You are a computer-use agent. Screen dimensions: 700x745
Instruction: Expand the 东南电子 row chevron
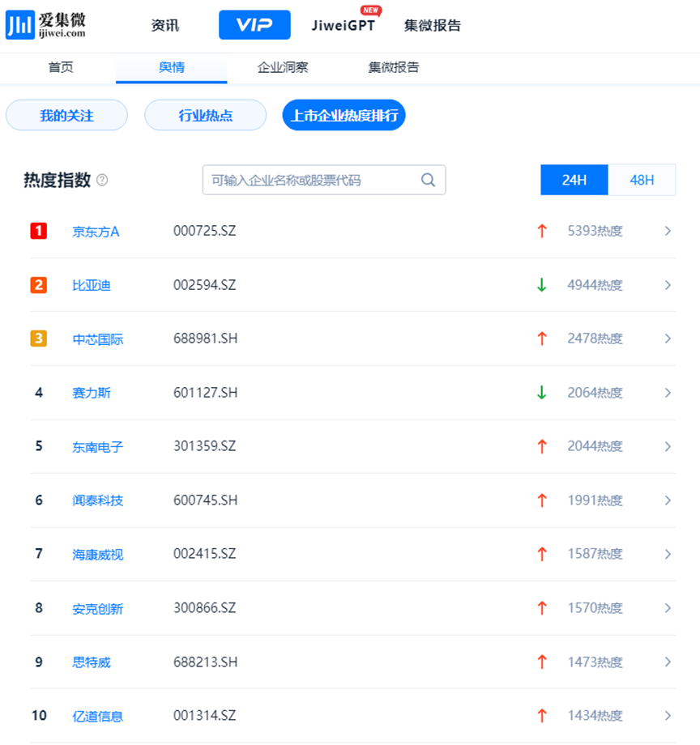point(668,446)
